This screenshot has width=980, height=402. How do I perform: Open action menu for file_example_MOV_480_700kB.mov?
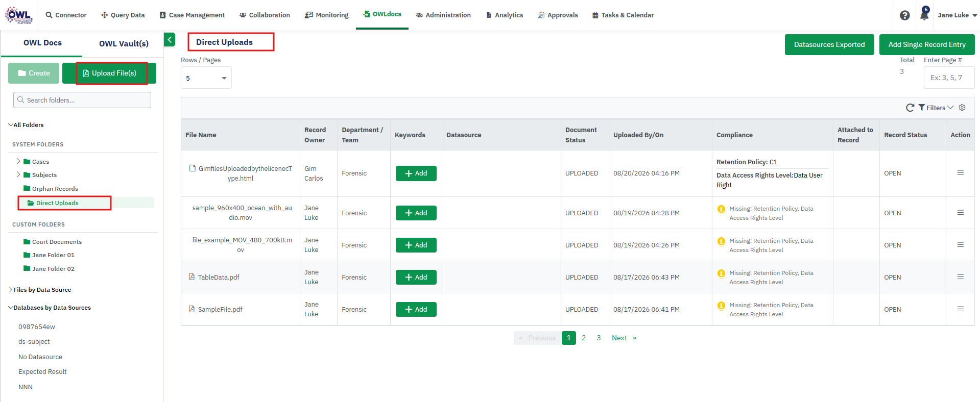(x=961, y=245)
